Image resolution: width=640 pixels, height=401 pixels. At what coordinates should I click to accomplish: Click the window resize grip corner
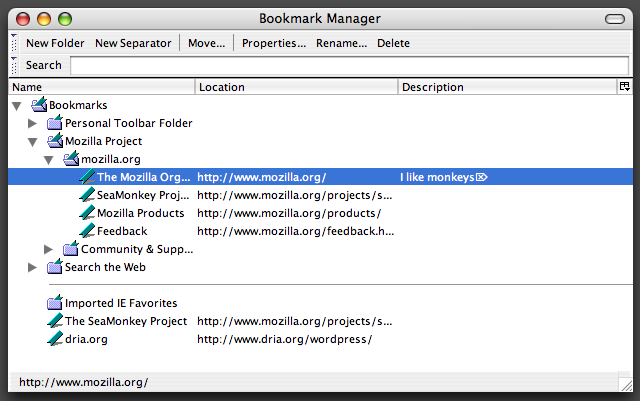[625, 385]
